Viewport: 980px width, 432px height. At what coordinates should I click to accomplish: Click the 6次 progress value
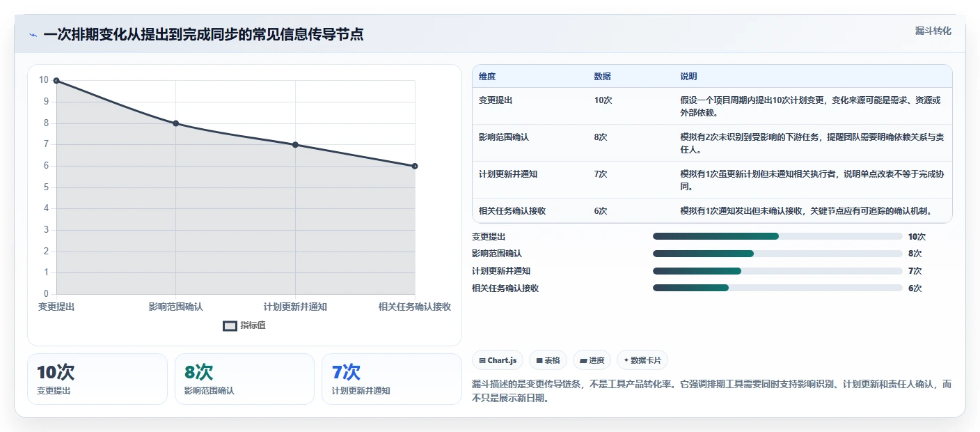click(x=915, y=288)
